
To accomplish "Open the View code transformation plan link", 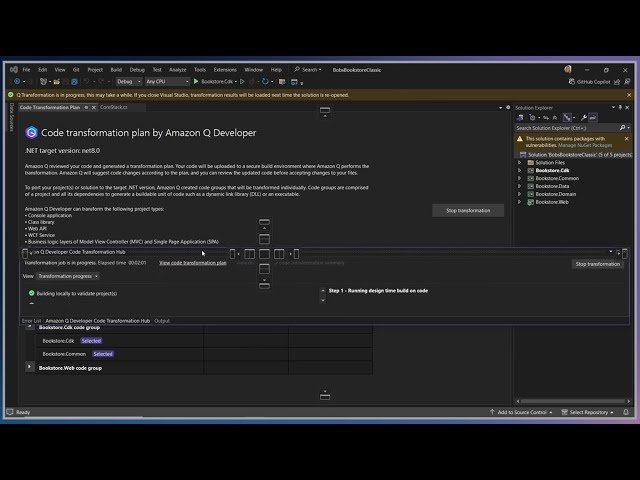I will coord(192,262).
